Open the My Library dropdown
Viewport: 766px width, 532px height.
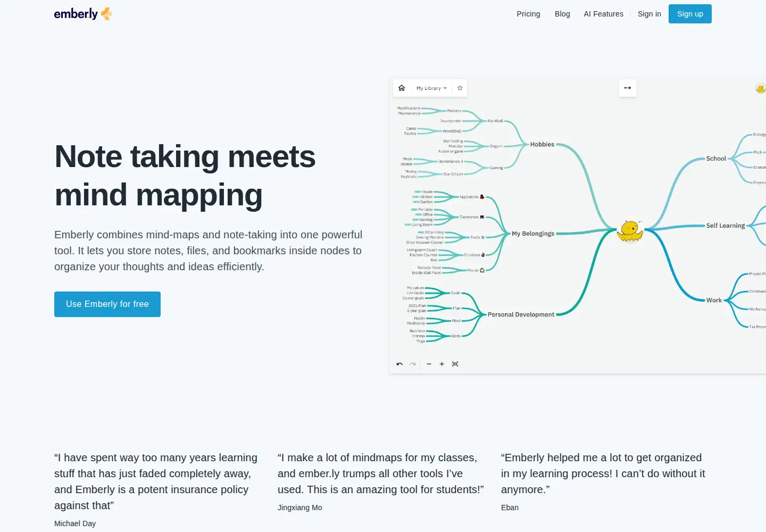431,88
